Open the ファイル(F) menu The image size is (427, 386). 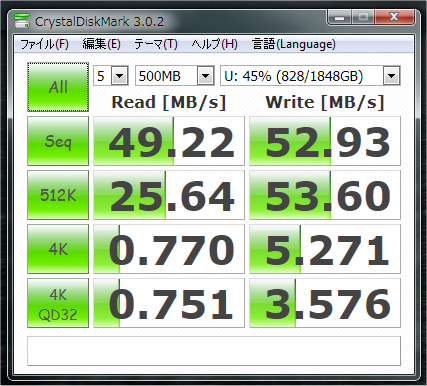(x=44, y=44)
